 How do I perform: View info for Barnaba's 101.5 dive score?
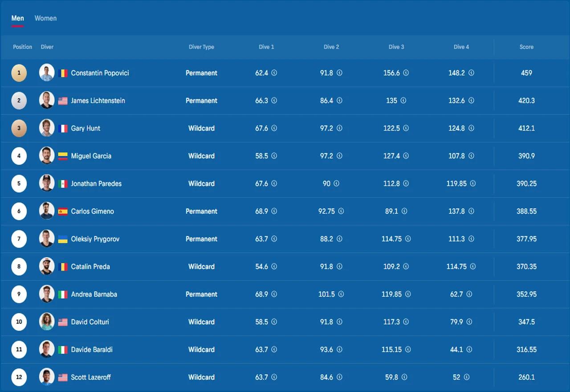pos(341,294)
